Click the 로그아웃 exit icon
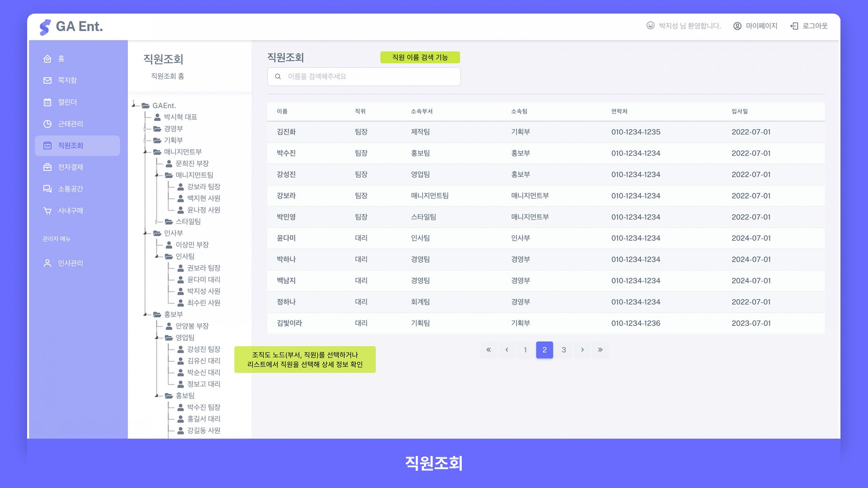The width and height of the screenshot is (868, 488). point(794,26)
